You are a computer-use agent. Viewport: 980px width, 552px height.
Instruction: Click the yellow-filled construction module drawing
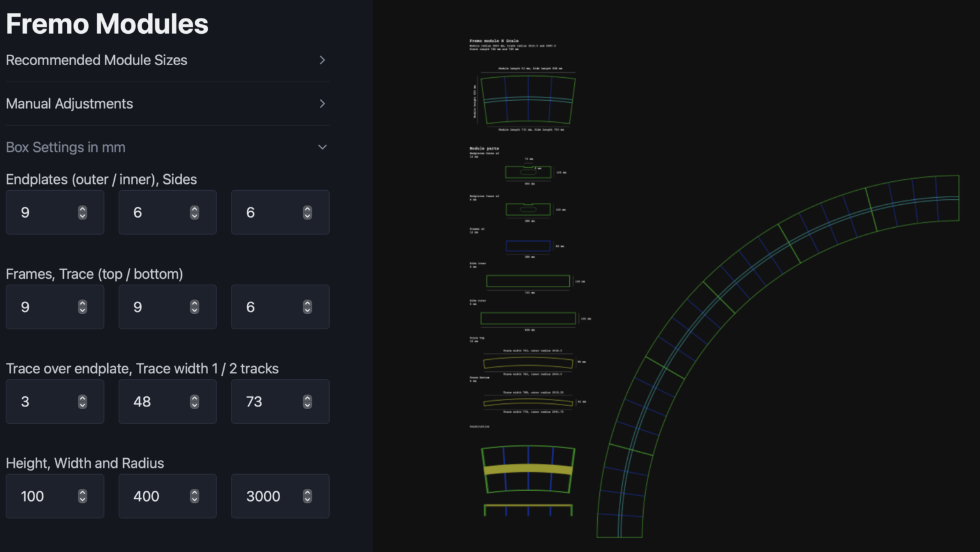(x=528, y=470)
